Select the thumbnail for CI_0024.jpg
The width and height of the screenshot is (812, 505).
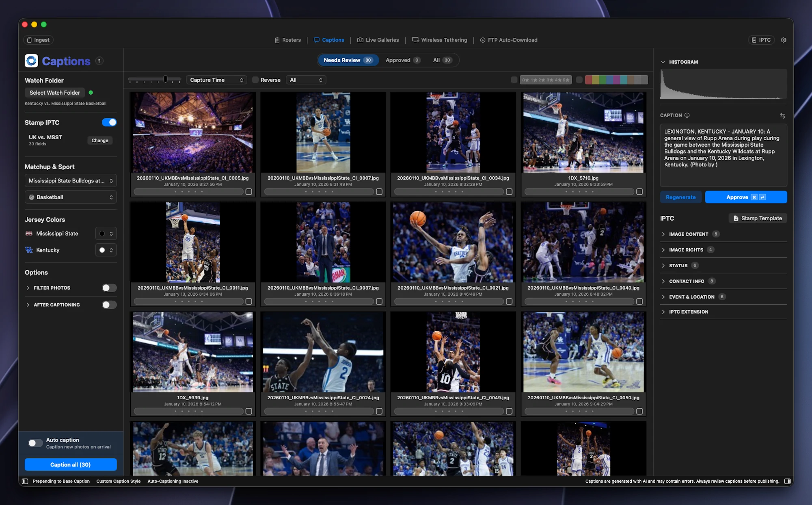click(x=323, y=352)
